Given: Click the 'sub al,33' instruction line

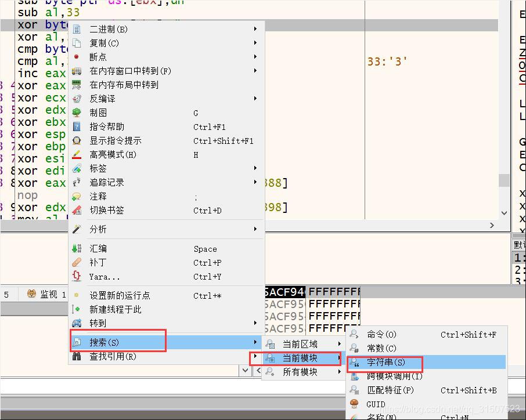Looking at the screenshot, I should tap(49, 12).
